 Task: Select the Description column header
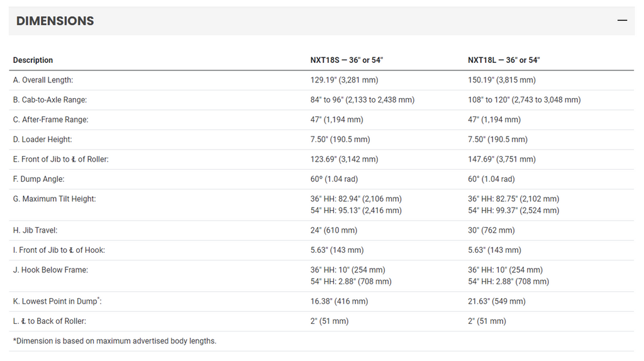33,60
